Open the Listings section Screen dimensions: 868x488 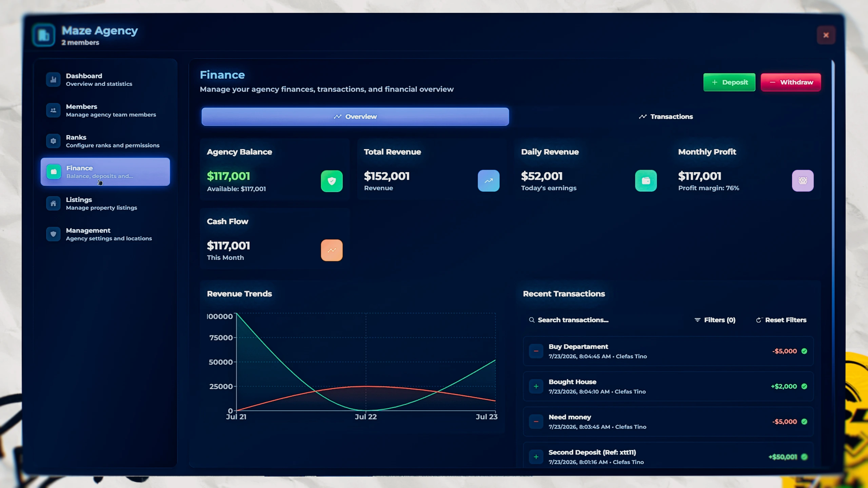coord(105,203)
